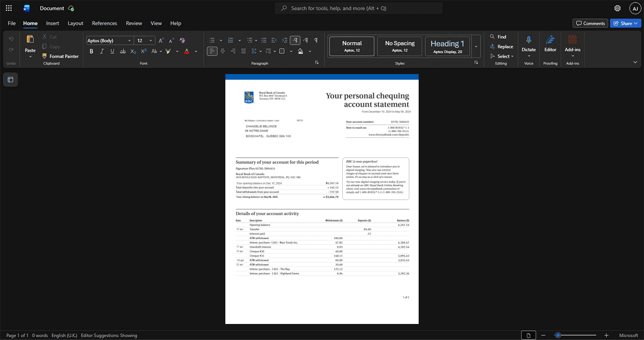644x340 pixels.
Task: Apply the No Spacing style
Action: [x=400, y=47]
